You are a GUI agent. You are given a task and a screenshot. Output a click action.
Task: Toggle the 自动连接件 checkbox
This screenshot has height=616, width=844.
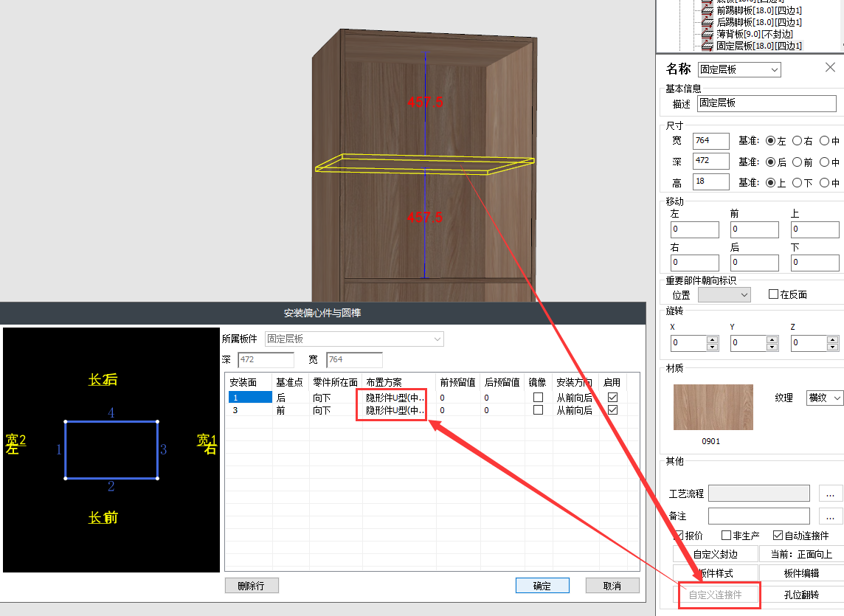pyautogui.click(x=778, y=536)
